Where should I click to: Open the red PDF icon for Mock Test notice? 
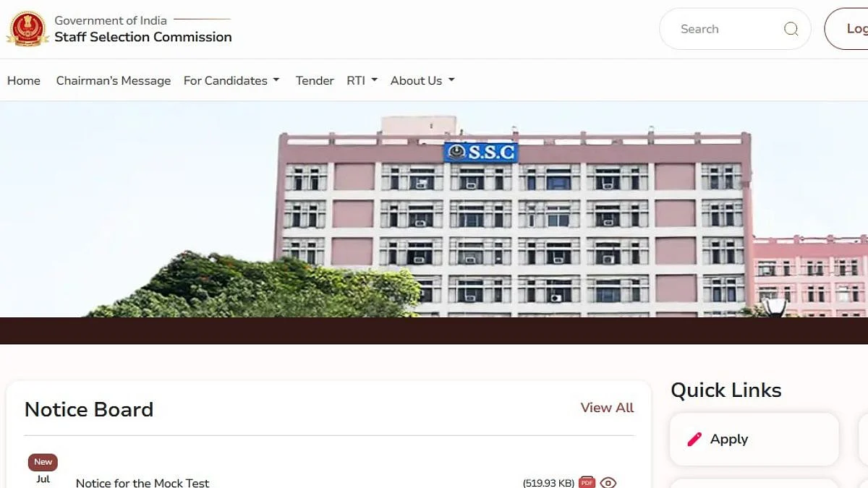[587, 483]
